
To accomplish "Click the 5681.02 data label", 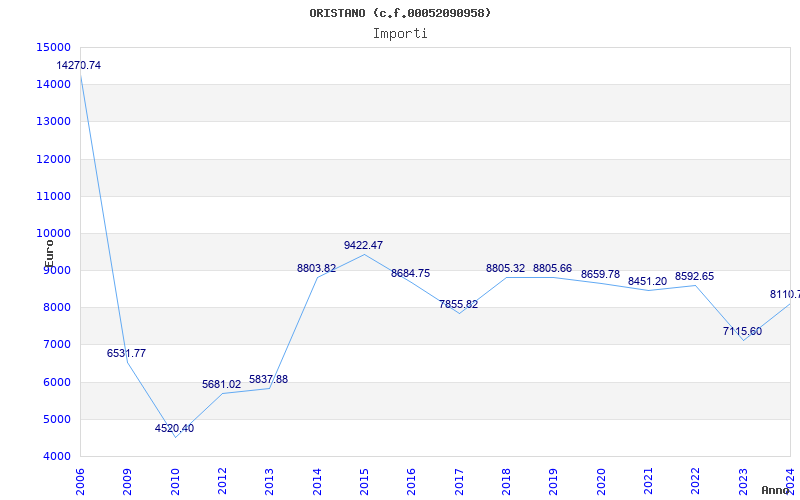I will tap(221, 384).
